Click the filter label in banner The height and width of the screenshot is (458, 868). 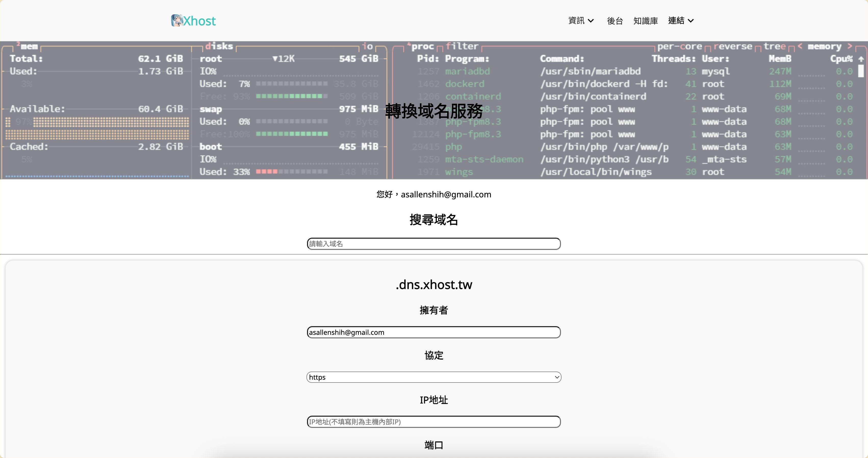pos(462,46)
